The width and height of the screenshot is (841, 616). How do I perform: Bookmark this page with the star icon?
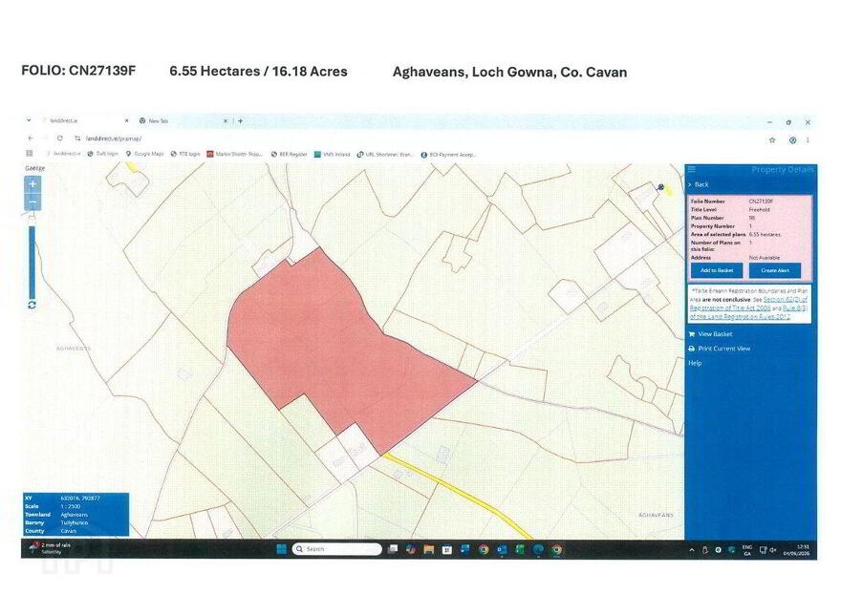pyautogui.click(x=772, y=140)
